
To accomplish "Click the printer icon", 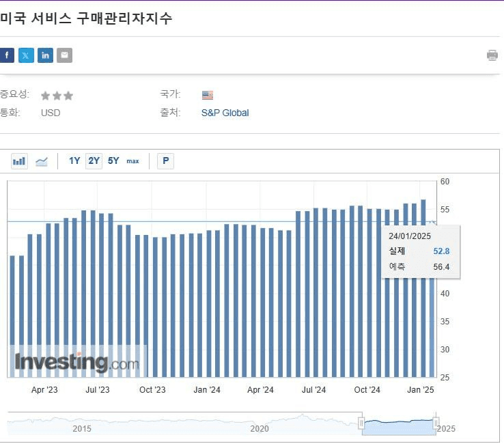I will 492,55.
